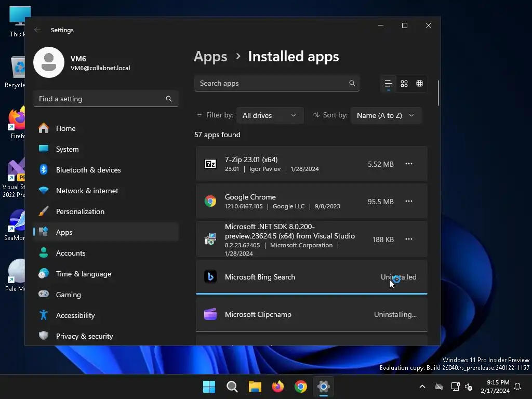Click the Google Chrome app icon in list

pos(210,201)
